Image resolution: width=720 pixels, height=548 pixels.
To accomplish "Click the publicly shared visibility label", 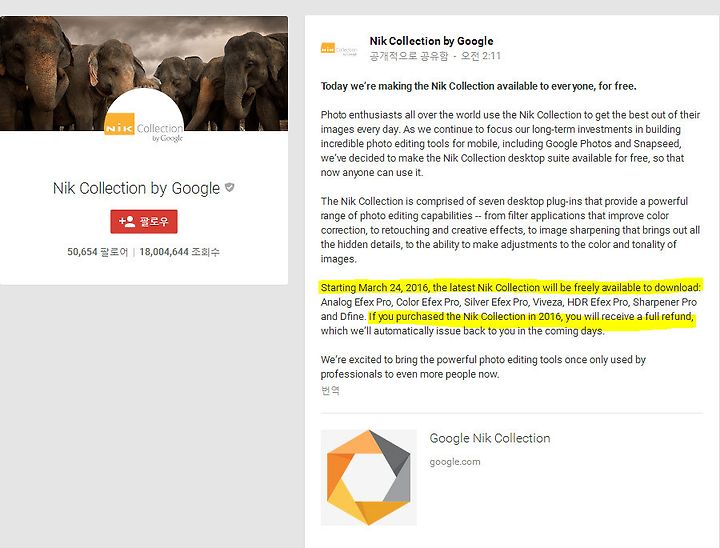I will tap(409, 56).
